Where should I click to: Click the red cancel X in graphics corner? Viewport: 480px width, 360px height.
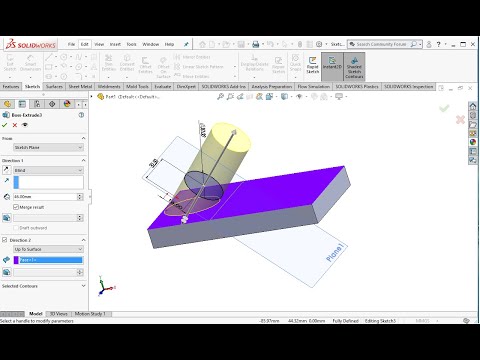coord(460,120)
